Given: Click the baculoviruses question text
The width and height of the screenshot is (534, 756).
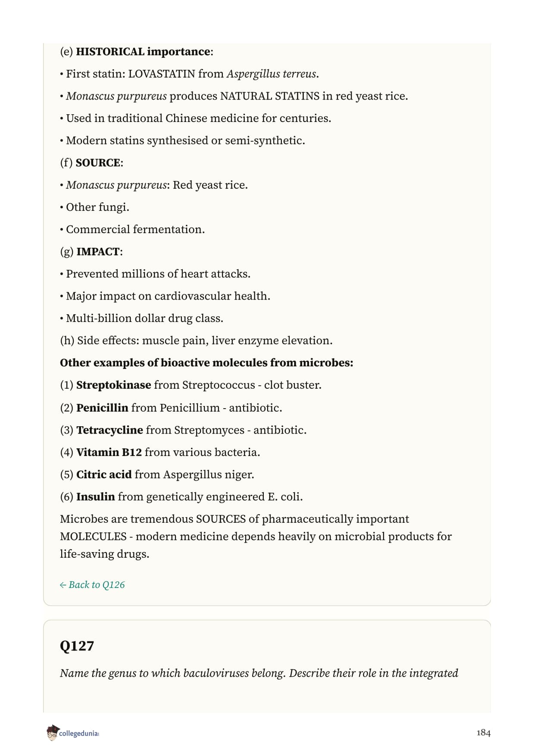Looking at the screenshot, I should (259, 673).
